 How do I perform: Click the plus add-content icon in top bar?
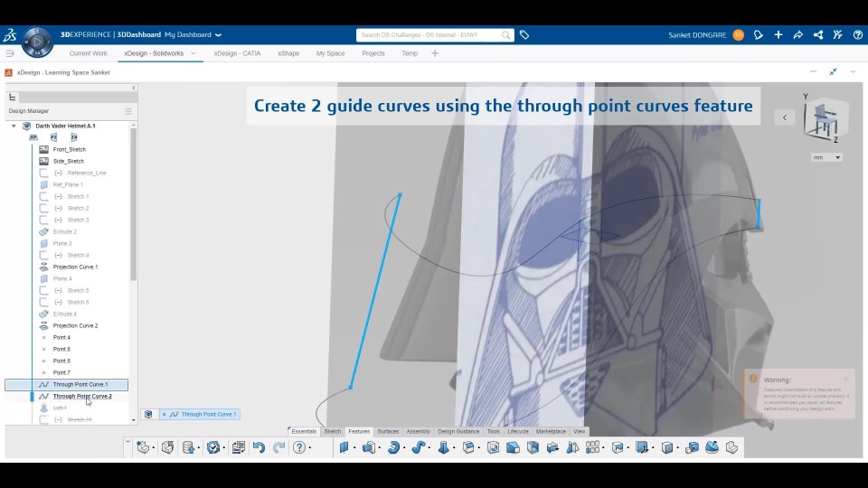click(778, 35)
